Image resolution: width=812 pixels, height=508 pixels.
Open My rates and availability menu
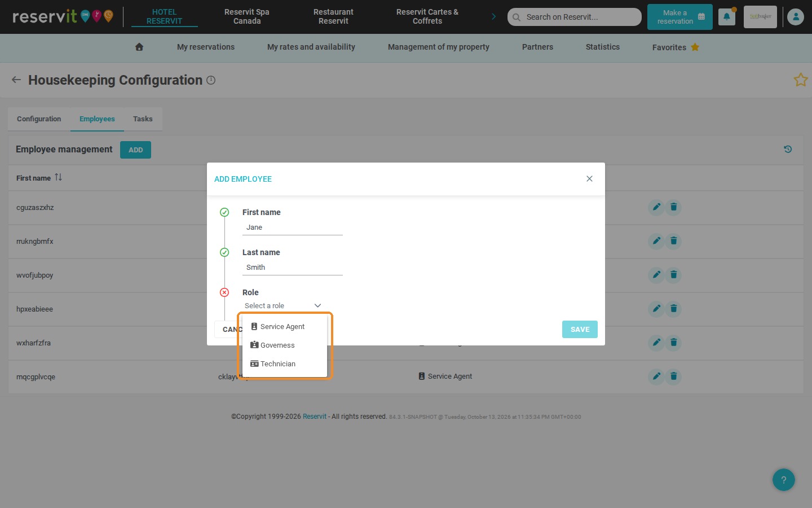[311, 47]
